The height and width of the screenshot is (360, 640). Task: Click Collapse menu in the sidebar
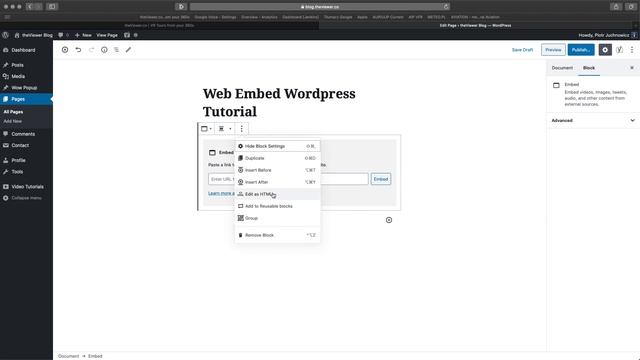(x=26, y=198)
